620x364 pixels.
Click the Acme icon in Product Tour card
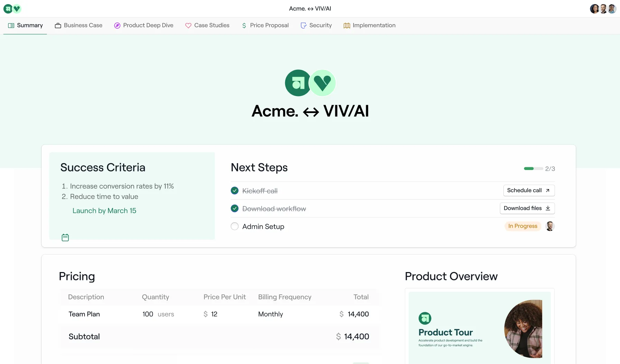click(425, 318)
